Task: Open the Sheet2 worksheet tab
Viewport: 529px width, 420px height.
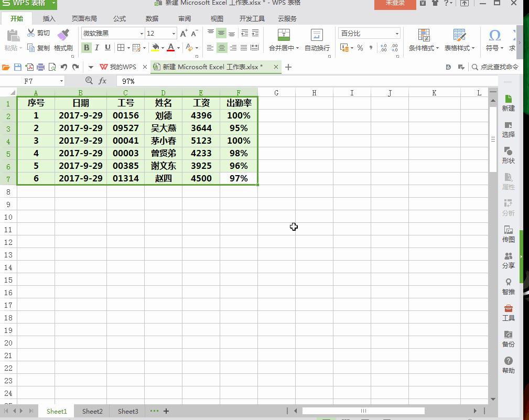Action: click(92, 411)
